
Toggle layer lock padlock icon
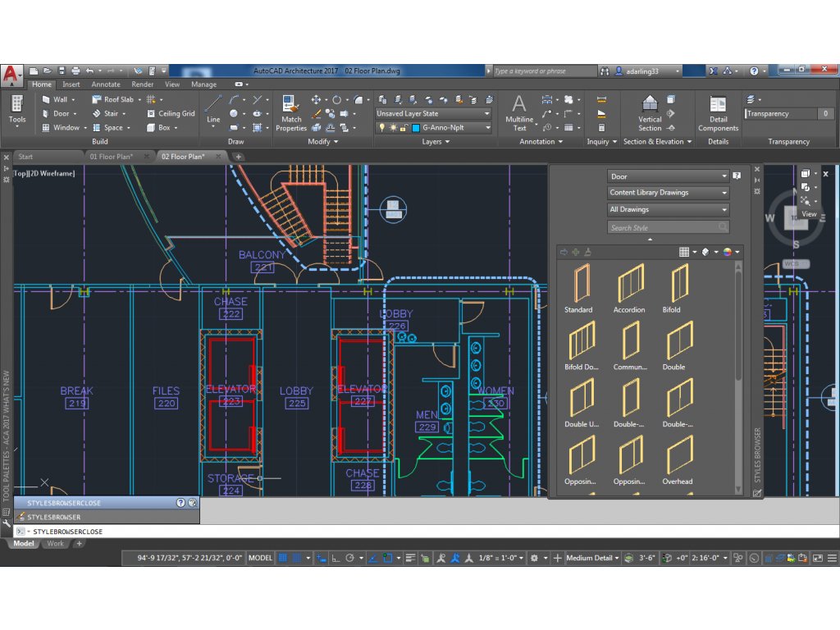click(x=404, y=127)
